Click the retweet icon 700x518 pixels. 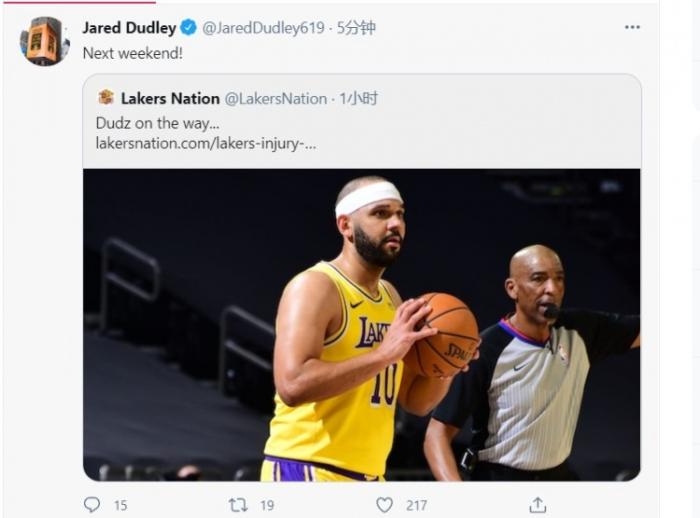pos(238,505)
